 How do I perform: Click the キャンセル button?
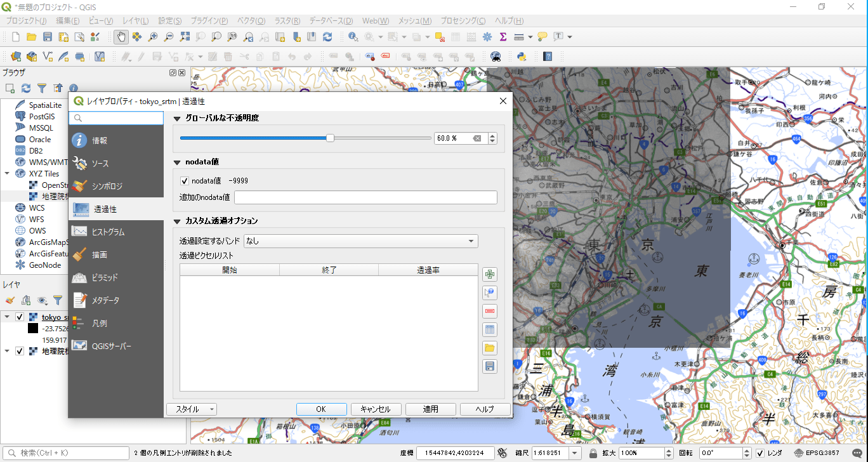376,409
